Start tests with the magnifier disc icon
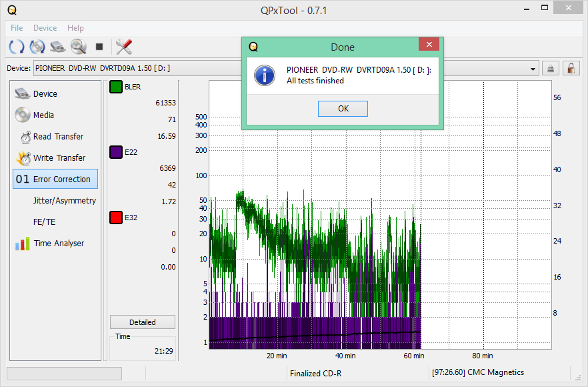 [79, 47]
